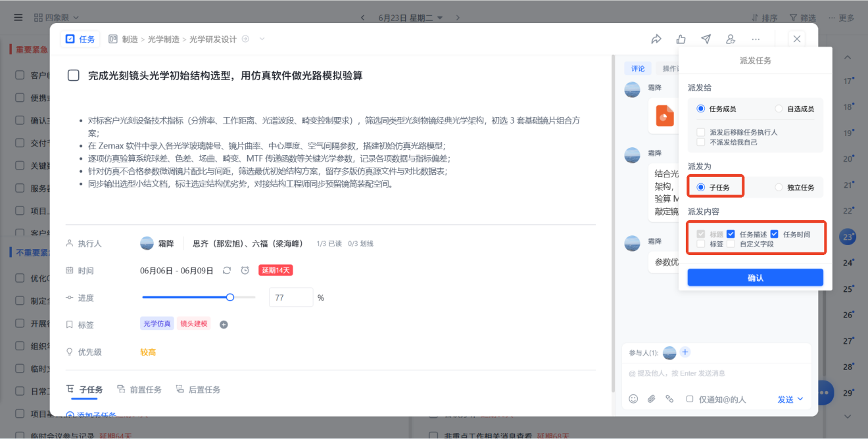Click the 思齐（那宏旭）、六福（梁海峰） assignees
The width and height of the screenshot is (868, 439).
pos(248,243)
